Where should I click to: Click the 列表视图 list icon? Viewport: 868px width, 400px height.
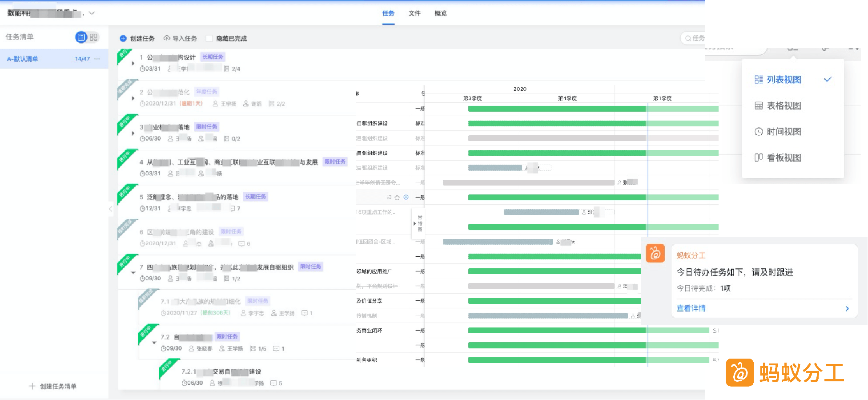pos(759,80)
